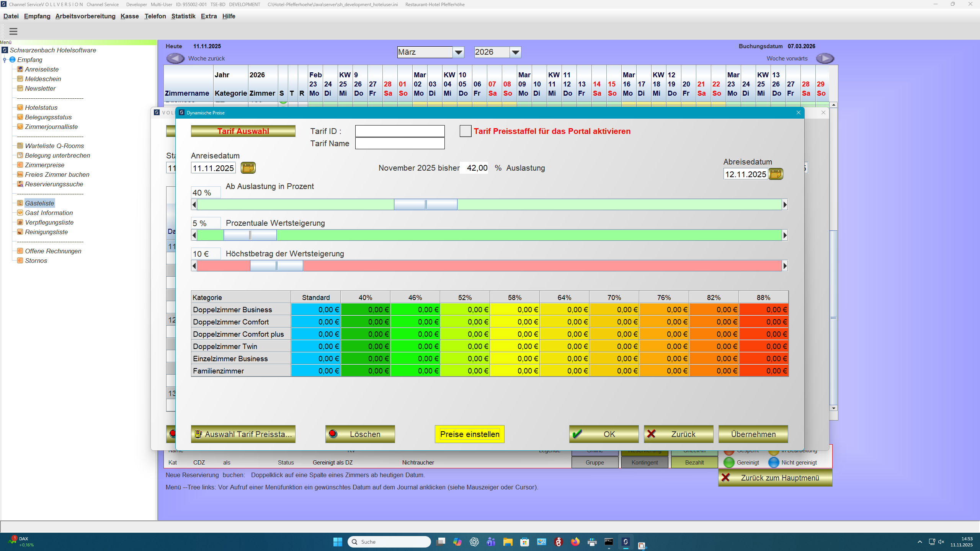Image resolution: width=980 pixels, height=551 pixels.
Task: Open Offene Rechnungen in the sidebar
Action: pyautogui.click(x=53, y=251)
